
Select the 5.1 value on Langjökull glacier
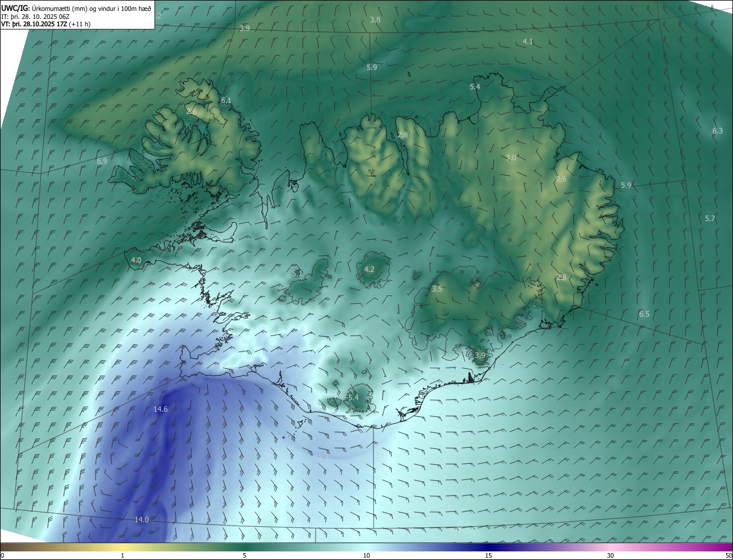pos(297,274)
